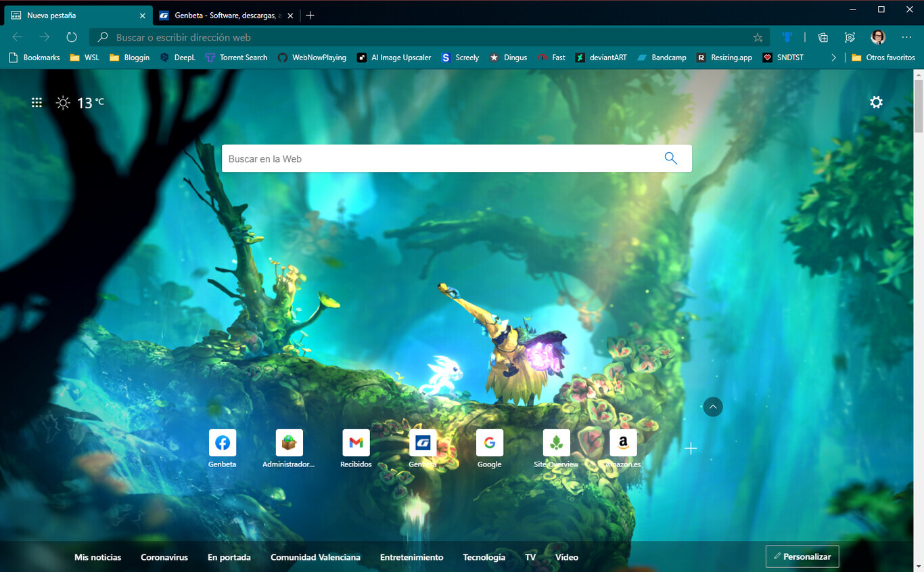Viewport: 924px width, 572px height.
Task: Expand the hidden bookmarks with the chevron
Action: pyautogui.click(x=834, y=58)
